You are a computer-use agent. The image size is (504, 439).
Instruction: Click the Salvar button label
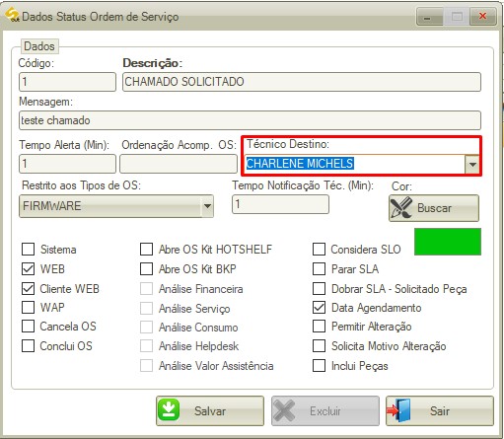point(210,411)
